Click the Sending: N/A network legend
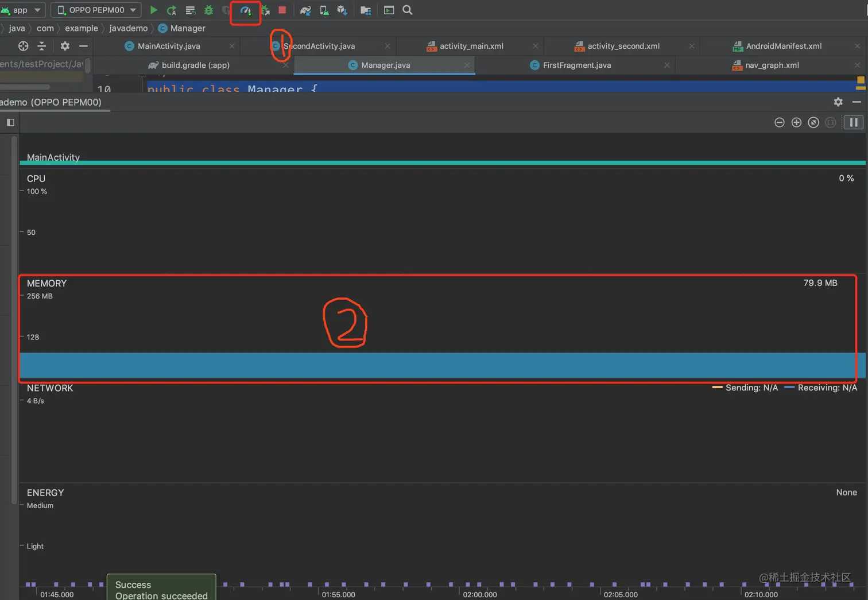The width and height of the screenshot is (868, 600). click(745, 388)
